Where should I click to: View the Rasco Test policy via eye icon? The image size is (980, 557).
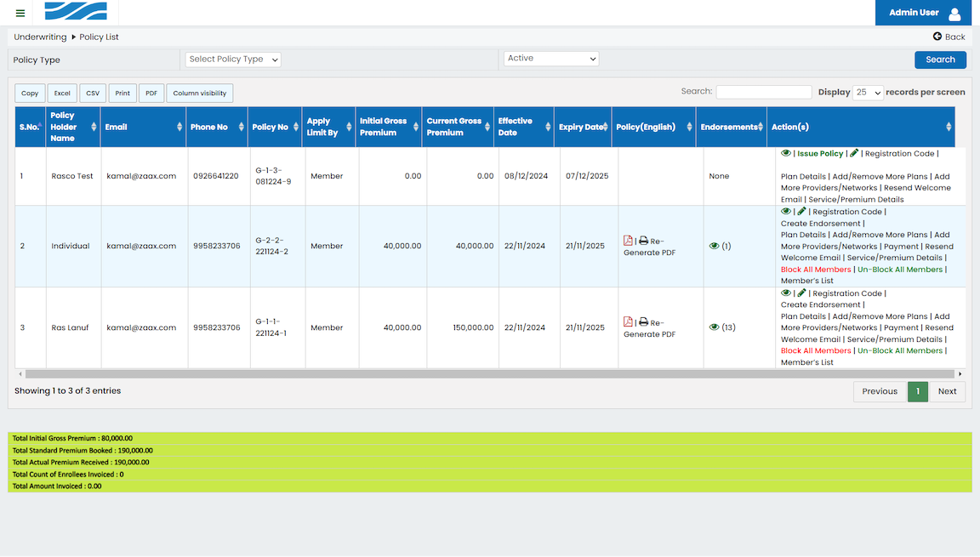pos(786,153)
